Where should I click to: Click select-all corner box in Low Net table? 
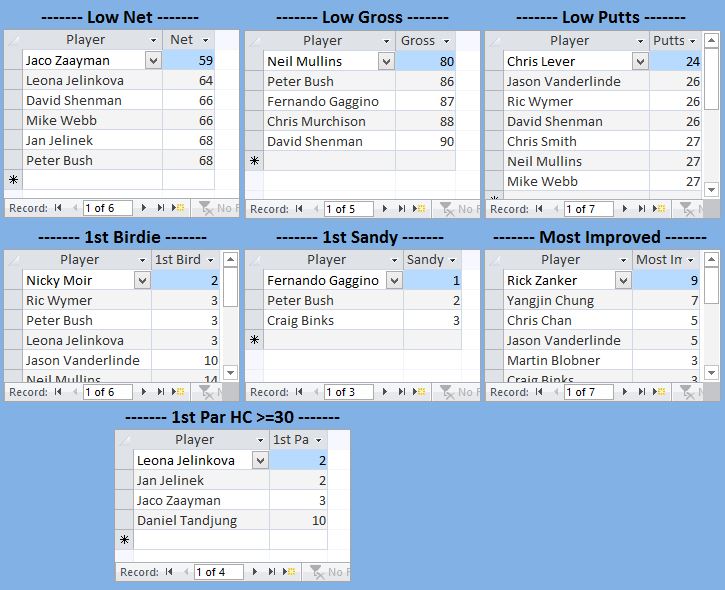click(14, 40)
